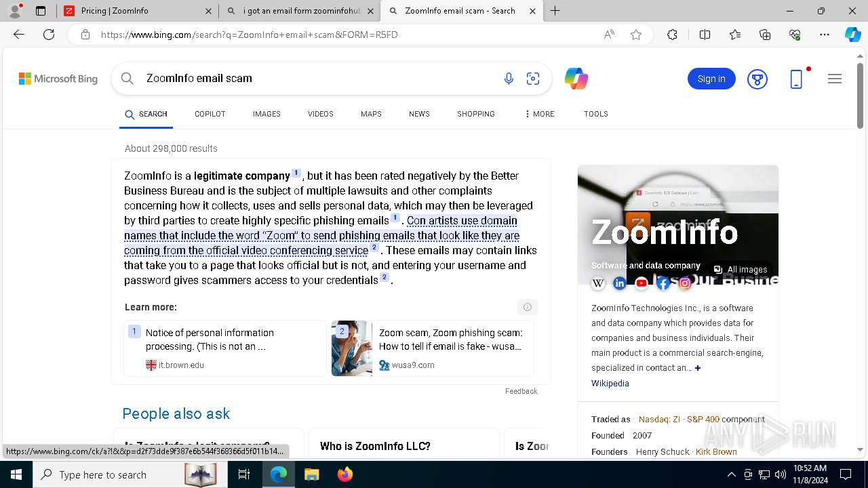Open Copilot sidebar icon in toolbar

(x=852, y=35)
